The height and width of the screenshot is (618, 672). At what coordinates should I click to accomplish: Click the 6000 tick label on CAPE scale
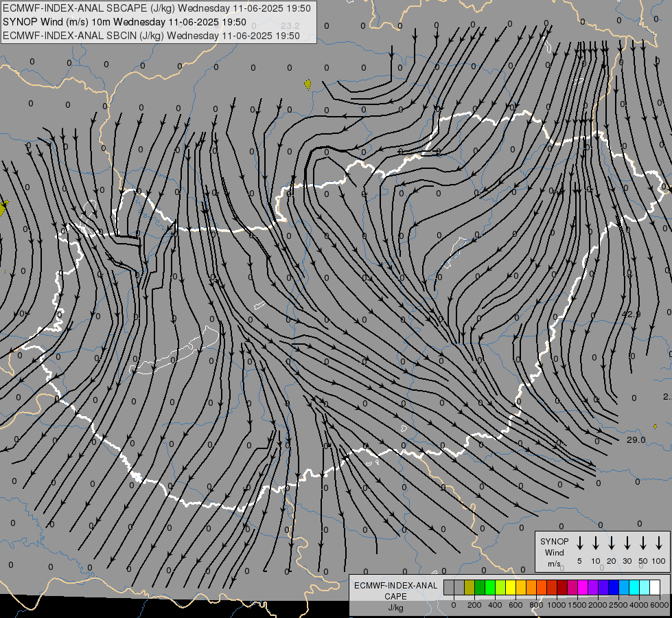pyautogui.click(x=660, y=605)
